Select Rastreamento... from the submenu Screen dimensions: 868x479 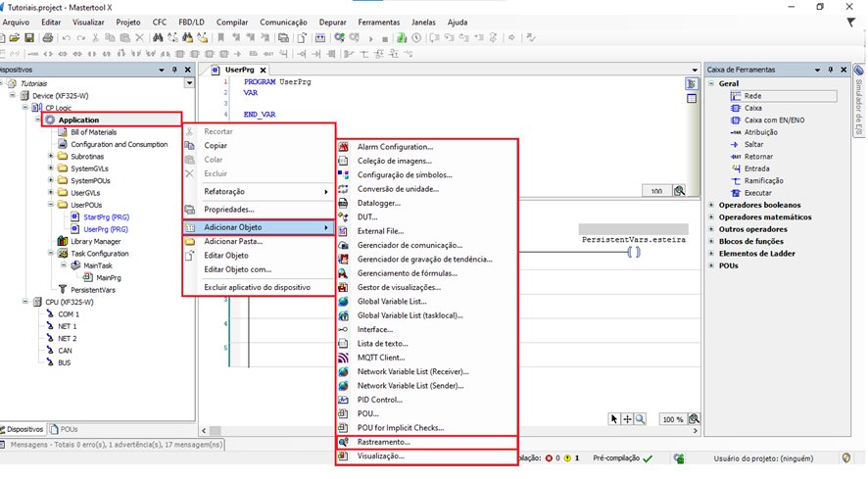click(x=383, y=442)
